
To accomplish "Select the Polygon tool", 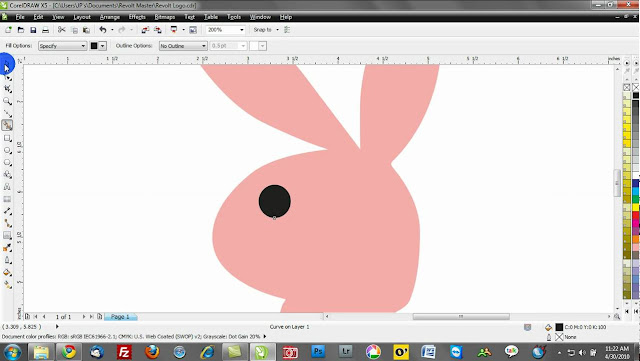I will click(7, 163).
